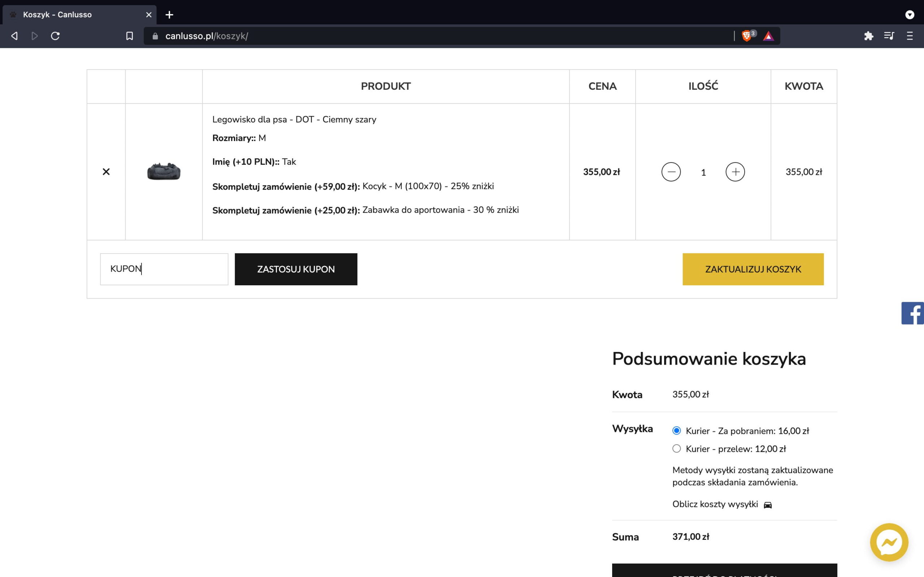Image resolution: width=924 pixels, height=577 pixels.
Task: Increase quantity with plus button
Action: pos(735,172)
